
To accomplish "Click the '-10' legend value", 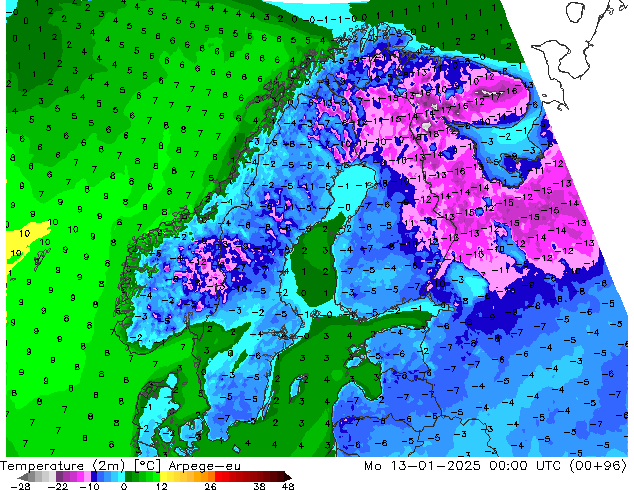I will [x=89, y=486].
